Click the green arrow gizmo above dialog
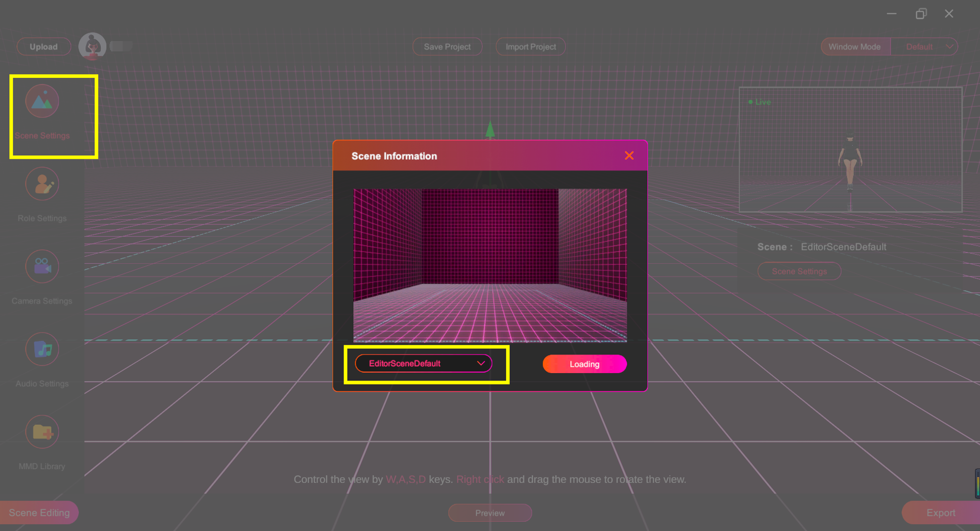This screenshot has width=980, height=531. 490,129
